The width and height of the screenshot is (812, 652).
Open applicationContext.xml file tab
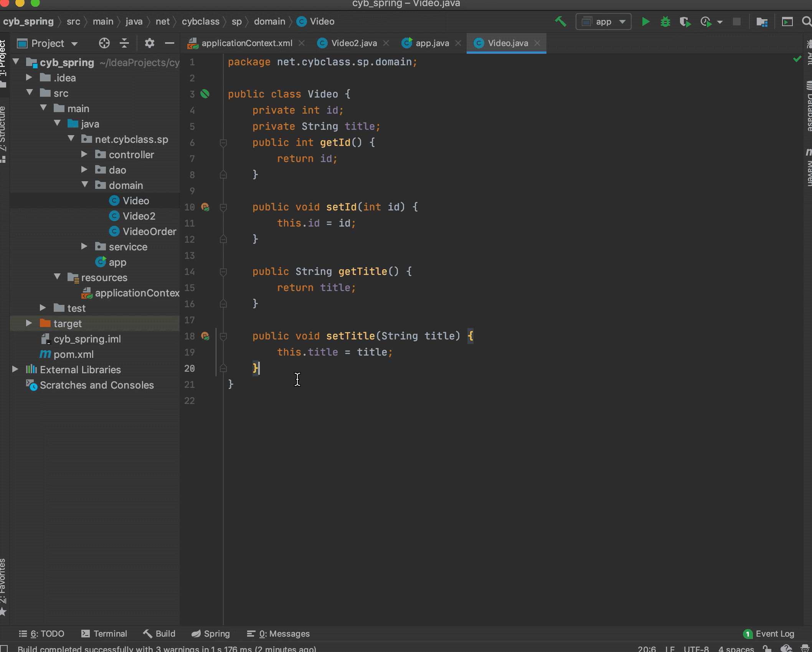247,43
